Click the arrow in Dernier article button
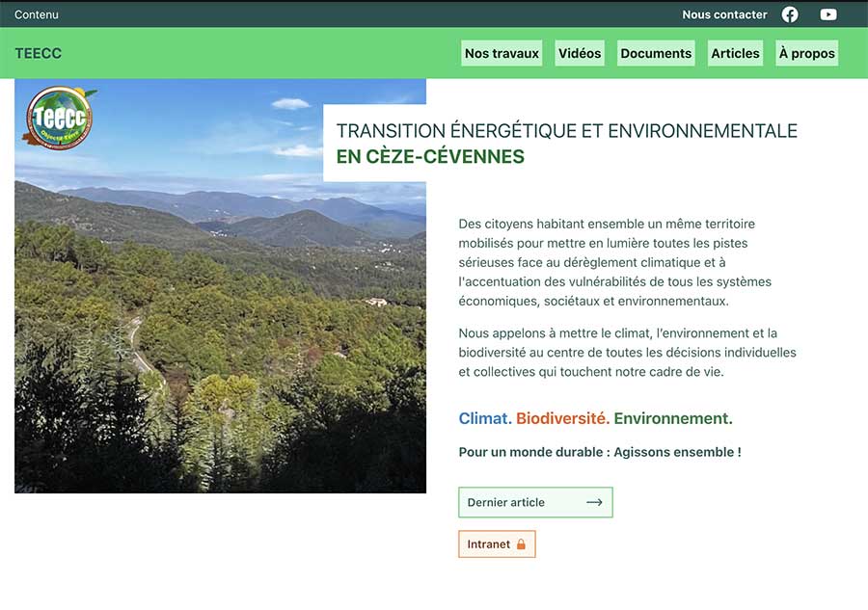The width and height of the screenshot is (868, 610). point(594,502)
